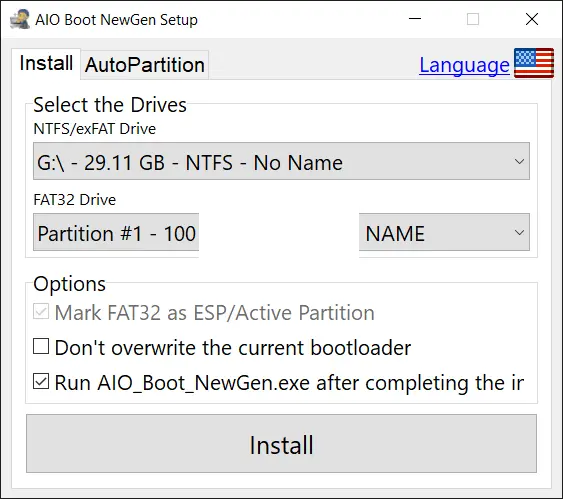Click the Select the Drives heading
Screen dimensions: 563x499
pyautogui.click(x=110, y=105)
